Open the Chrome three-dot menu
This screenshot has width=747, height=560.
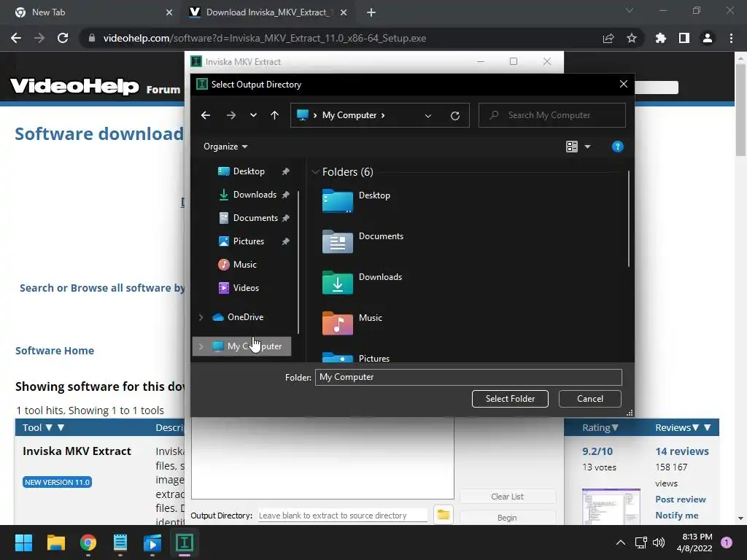point(731,38)
